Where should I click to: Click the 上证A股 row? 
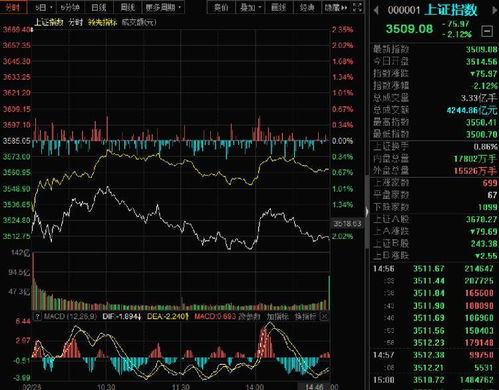435,219
